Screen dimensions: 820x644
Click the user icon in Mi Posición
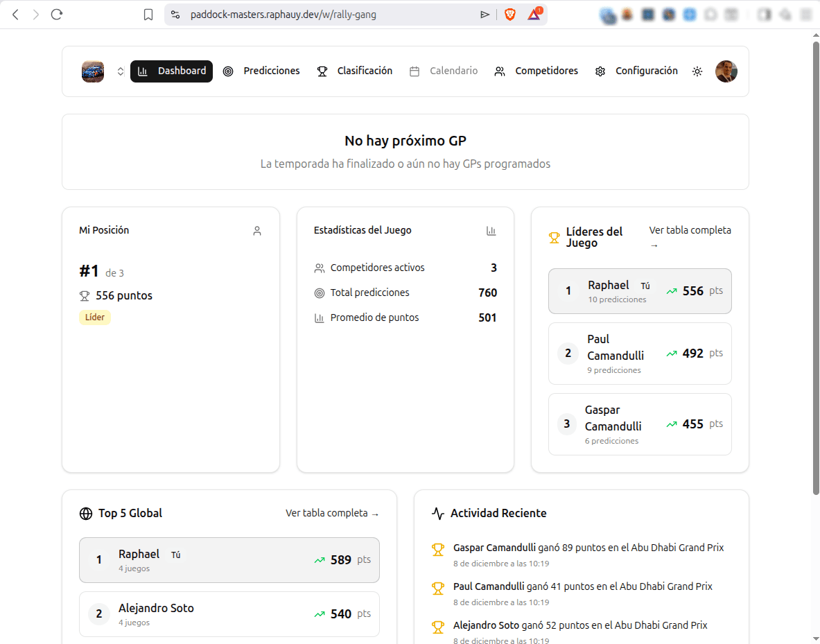(x=257, y=231)
